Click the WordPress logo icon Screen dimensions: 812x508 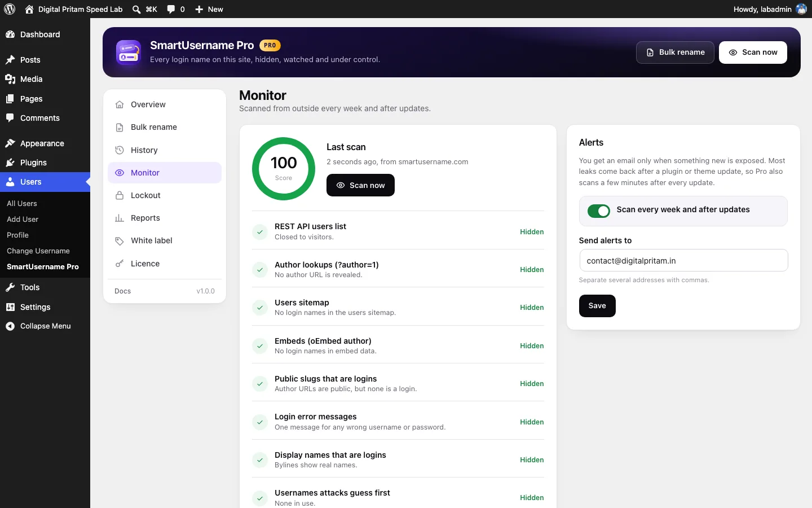[x=10, y=9]
